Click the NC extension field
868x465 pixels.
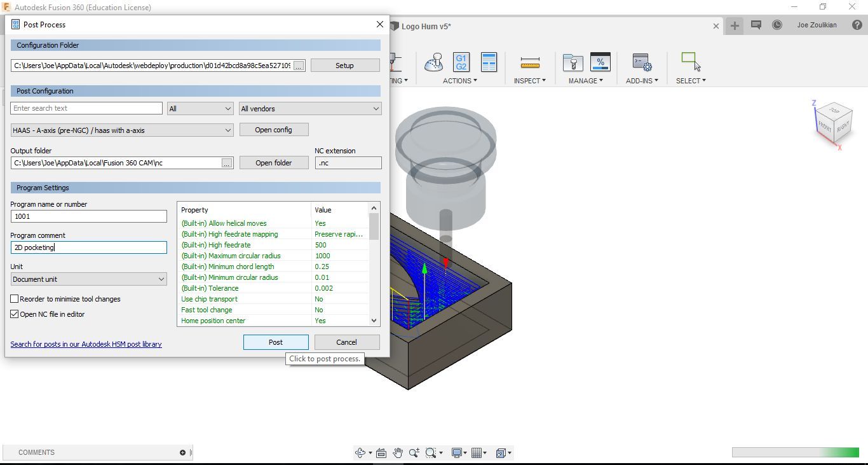348,163
